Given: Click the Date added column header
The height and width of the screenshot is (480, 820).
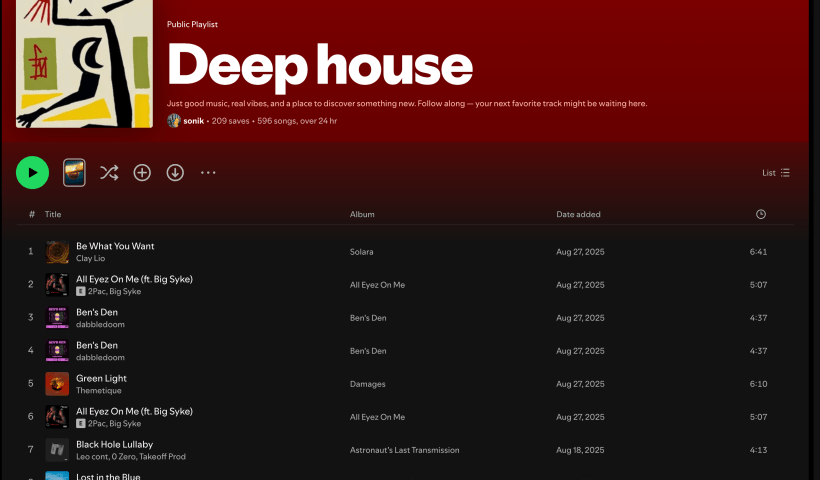Looking at the screenshot, I should pyautogui.click(x=578, y=214).
